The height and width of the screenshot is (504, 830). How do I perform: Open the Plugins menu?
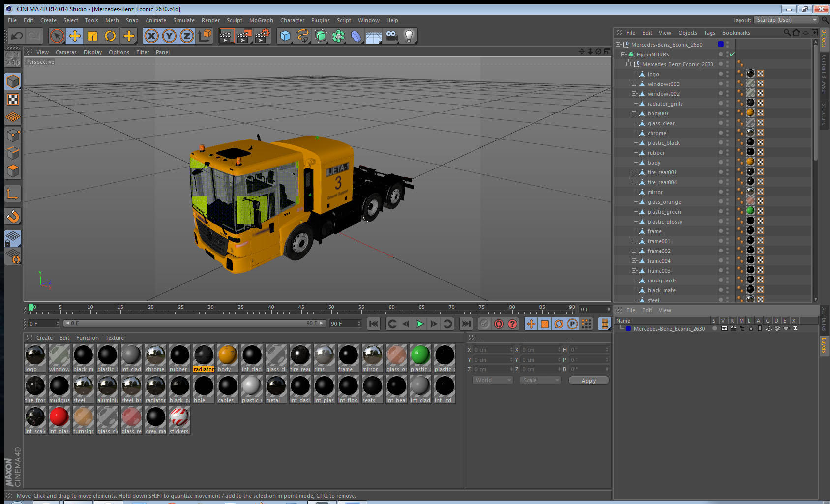[321, 20]
